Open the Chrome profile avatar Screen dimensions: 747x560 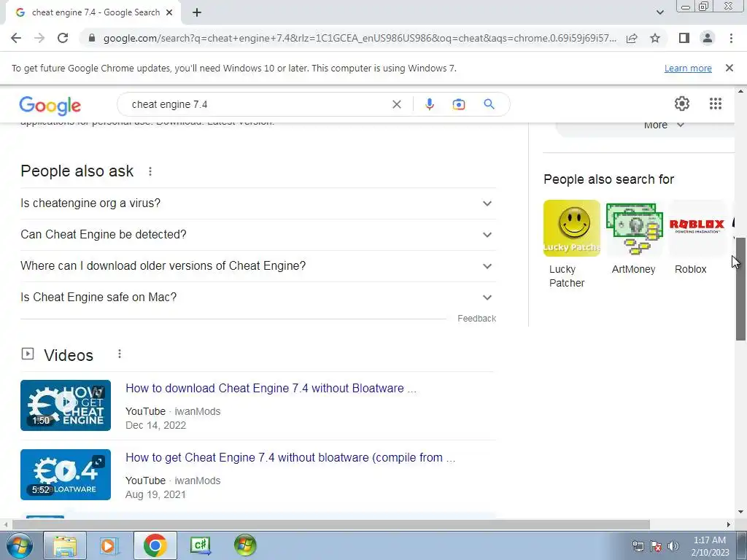pos(708,38)
